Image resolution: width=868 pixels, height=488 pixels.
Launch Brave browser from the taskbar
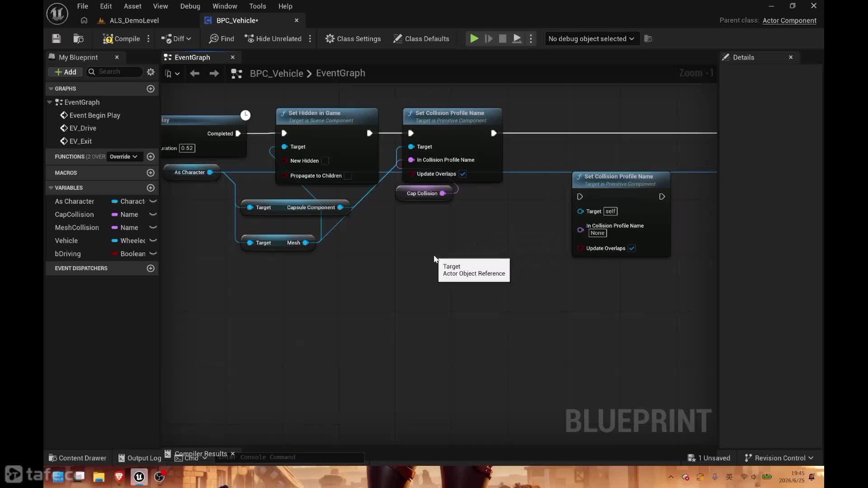coord(119,477)
